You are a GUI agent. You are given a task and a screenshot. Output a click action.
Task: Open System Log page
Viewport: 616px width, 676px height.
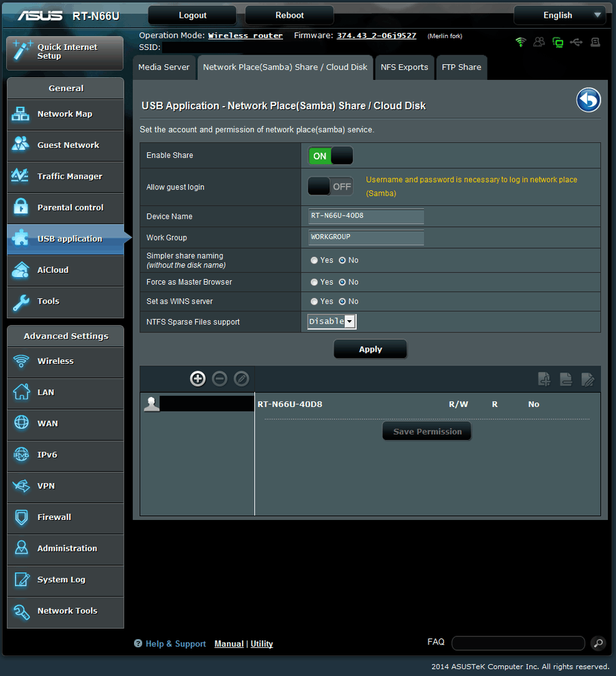coord(66,580)
